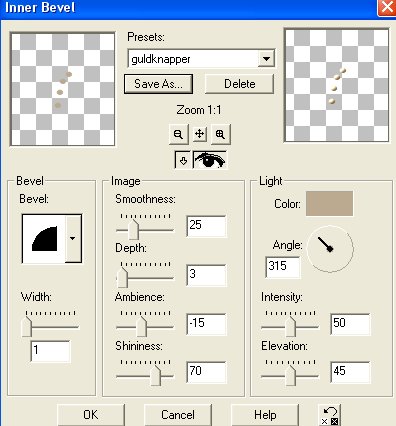Open the Light Color swatch
This screenshot has width=396, height=426.
point(329,204)
